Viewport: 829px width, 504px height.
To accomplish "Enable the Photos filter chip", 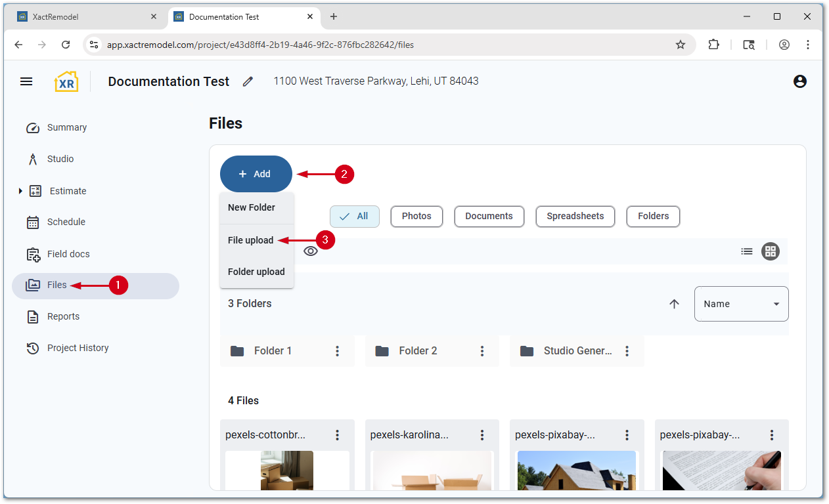I will [416, 216].
